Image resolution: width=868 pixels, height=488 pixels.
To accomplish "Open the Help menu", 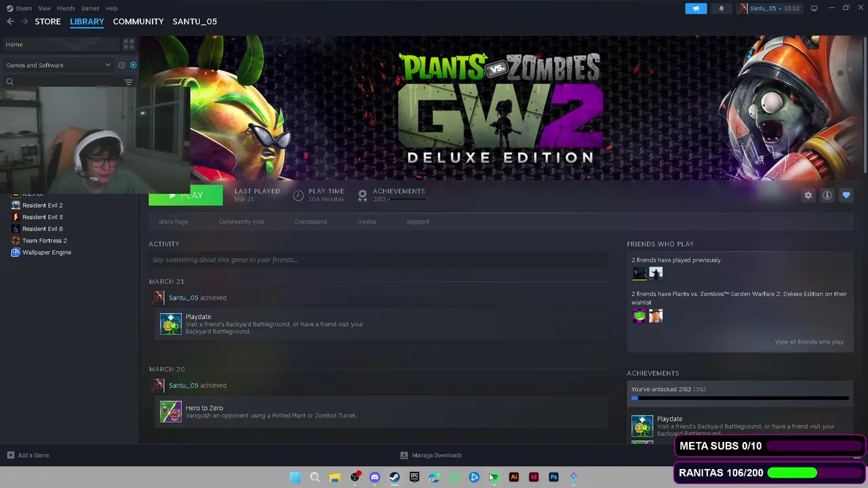I will click(x=111, y=8).
